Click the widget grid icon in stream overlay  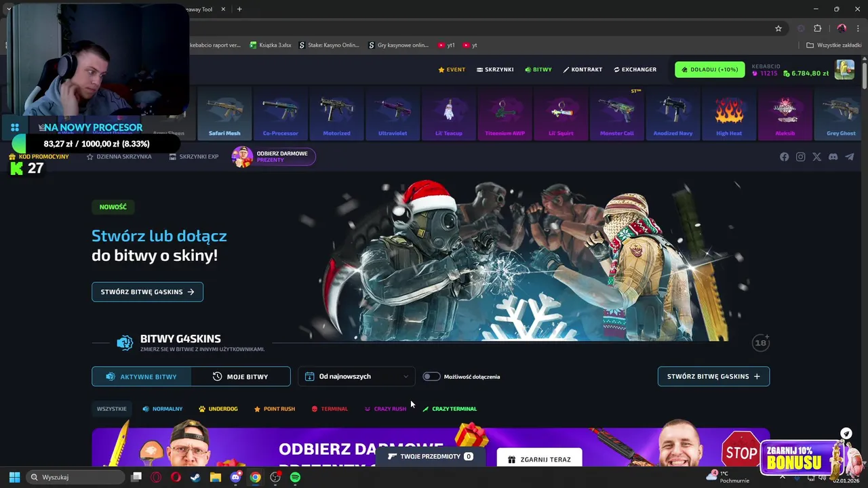click(x=14, y=127)
